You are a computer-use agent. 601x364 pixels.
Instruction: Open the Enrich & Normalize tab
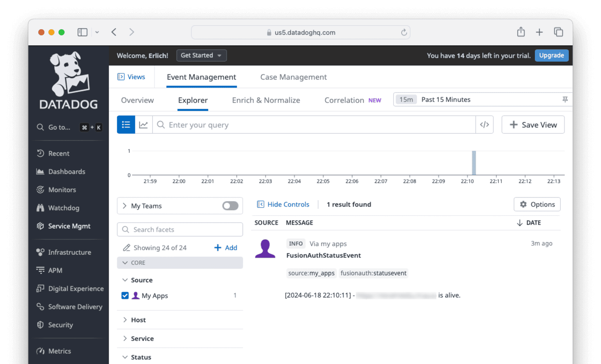(x=266, y=100)
